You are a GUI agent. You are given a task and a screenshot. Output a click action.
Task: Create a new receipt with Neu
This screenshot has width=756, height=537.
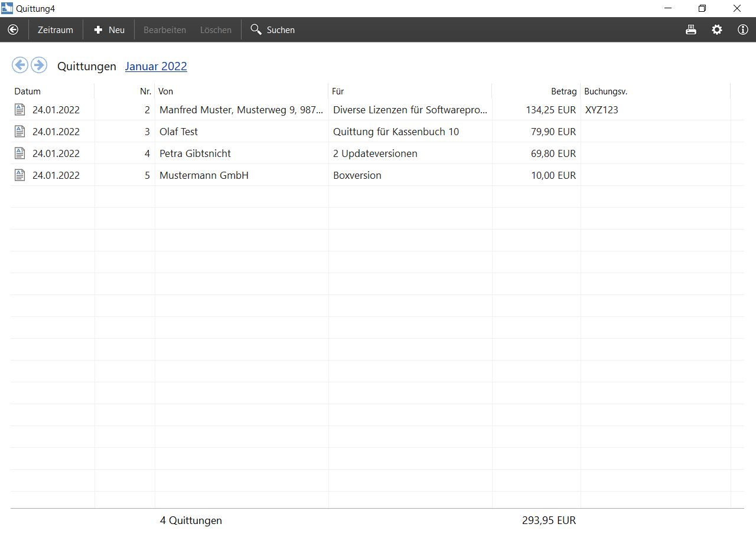pyautogui.click(x=109, y=30)
